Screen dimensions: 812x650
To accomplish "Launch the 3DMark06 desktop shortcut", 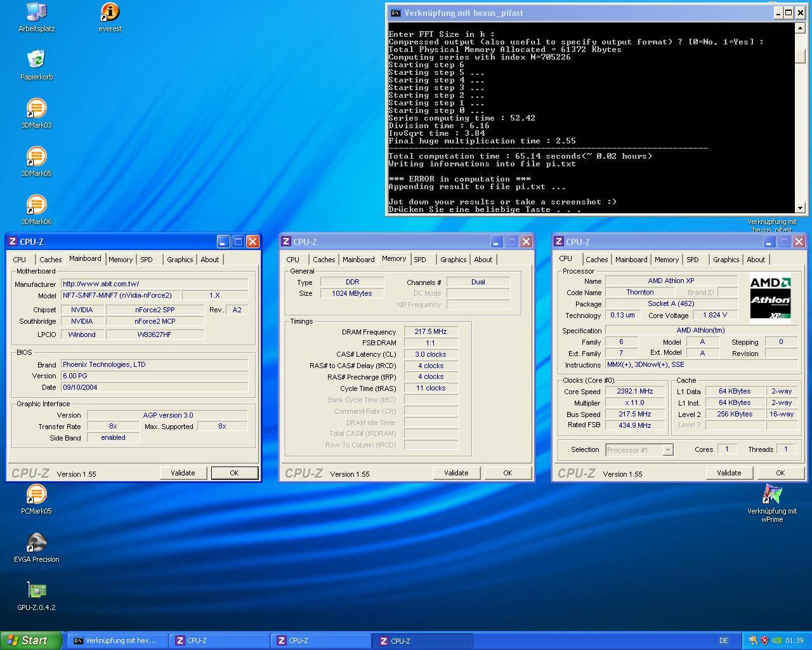I will pyautogui.click(x=36, y=210).
